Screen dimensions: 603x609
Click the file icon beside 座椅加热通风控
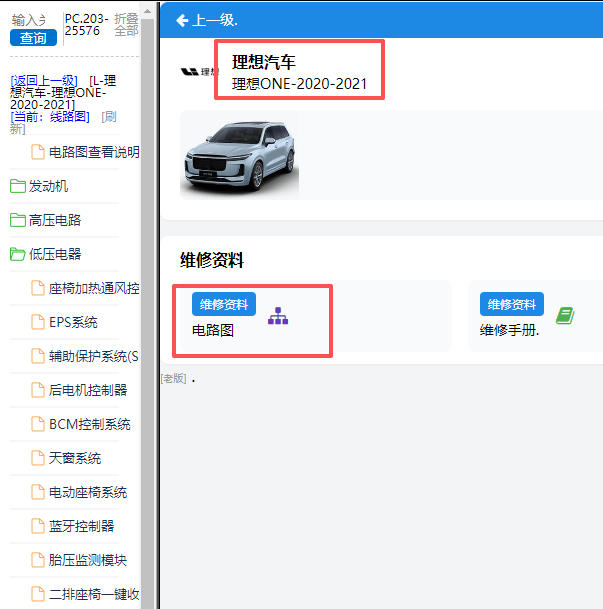38,288
